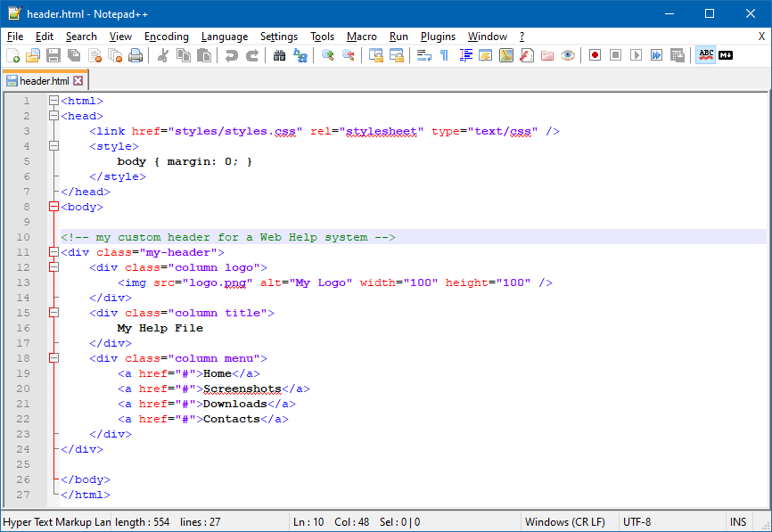Run the recorded macro playback
Screen dimensions: 772x532
click(x=636, y=55)
